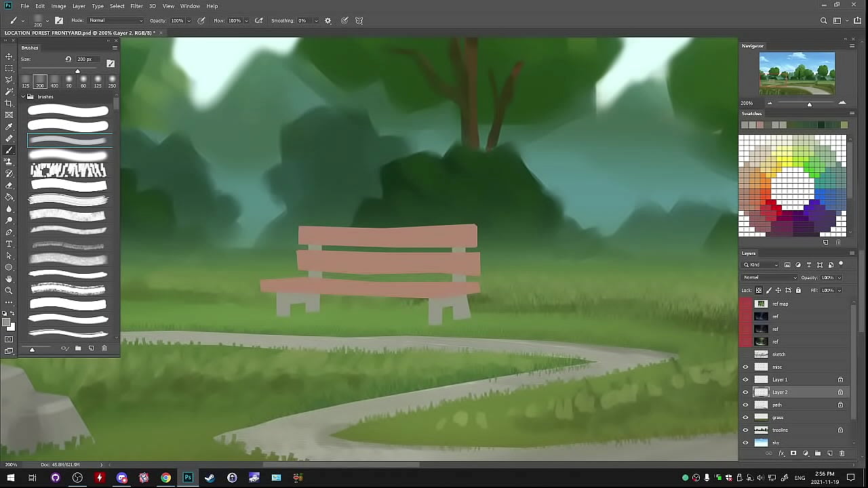
Task: Collapse the bristles brush folder
Action: click(x=23, y=97)
